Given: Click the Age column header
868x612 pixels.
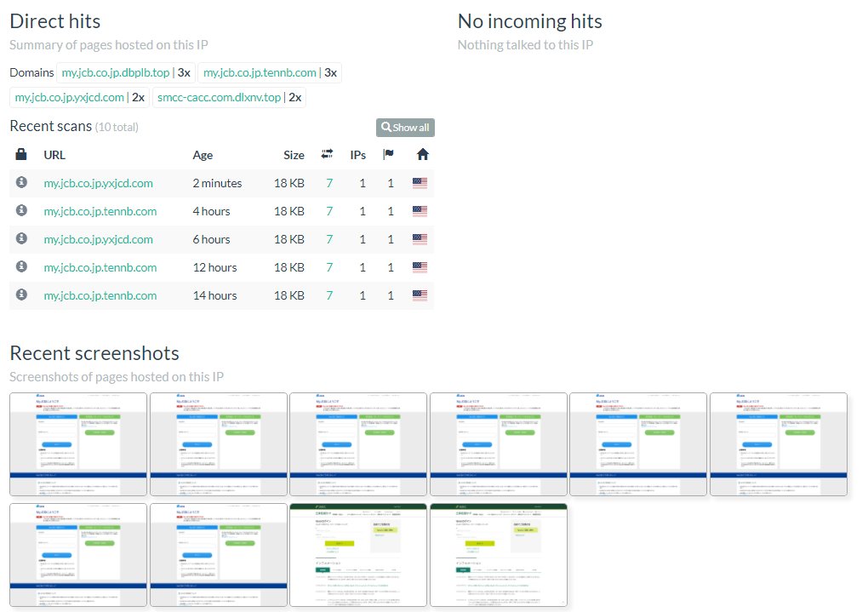Looking at the screenshot, I should (203, 156).
